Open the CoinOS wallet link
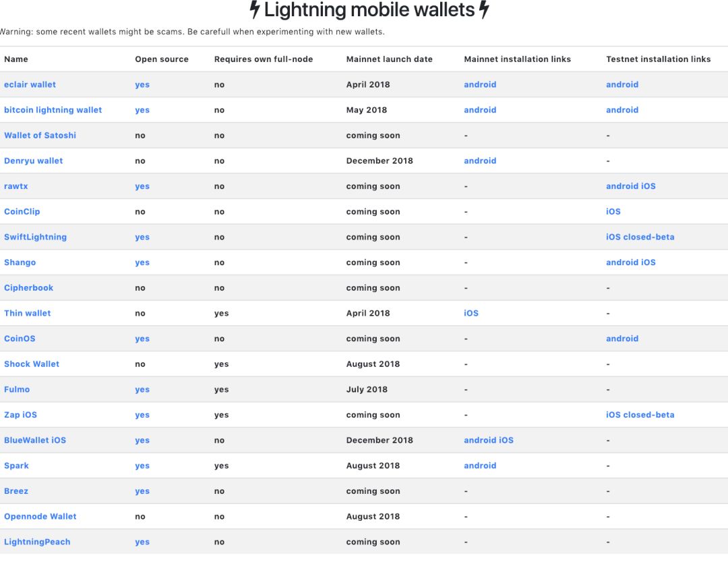 coord(20,339)
